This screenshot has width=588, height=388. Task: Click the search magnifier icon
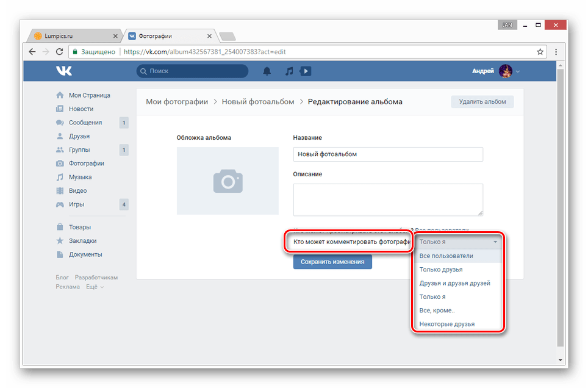coord(143,71)
